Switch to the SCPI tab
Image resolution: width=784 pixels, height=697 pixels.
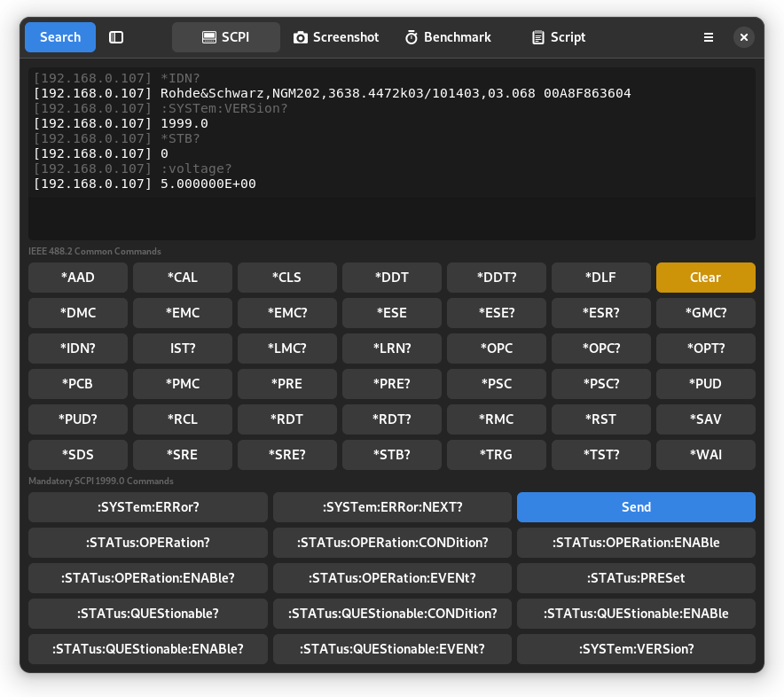[226, 37]
